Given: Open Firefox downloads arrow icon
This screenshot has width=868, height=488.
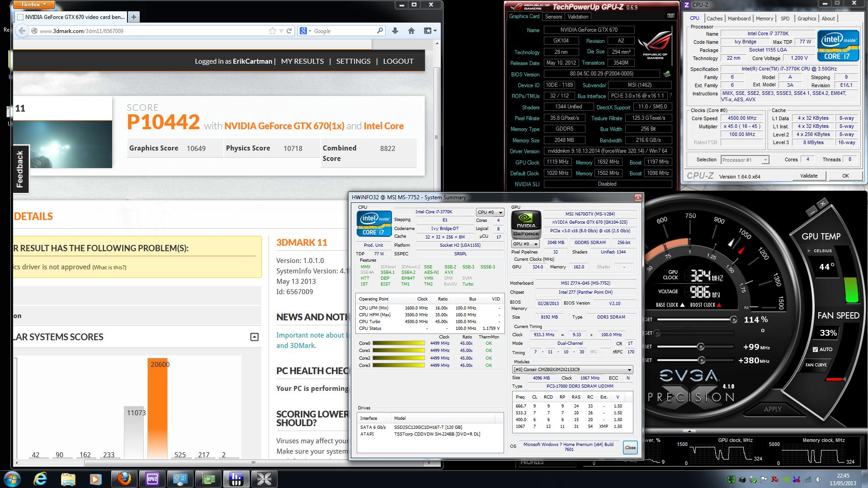Looking at the screenshot, I should pyautogui.click(x=395, y=31).
